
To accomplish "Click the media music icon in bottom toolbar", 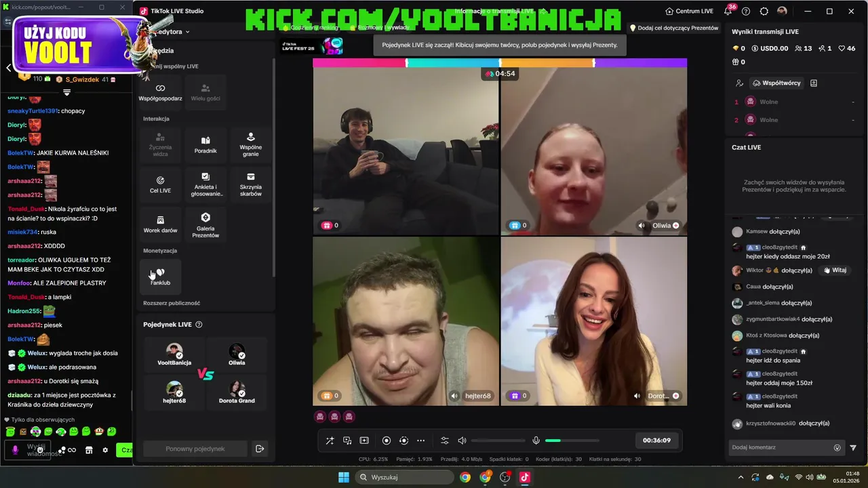I will 347,441.
